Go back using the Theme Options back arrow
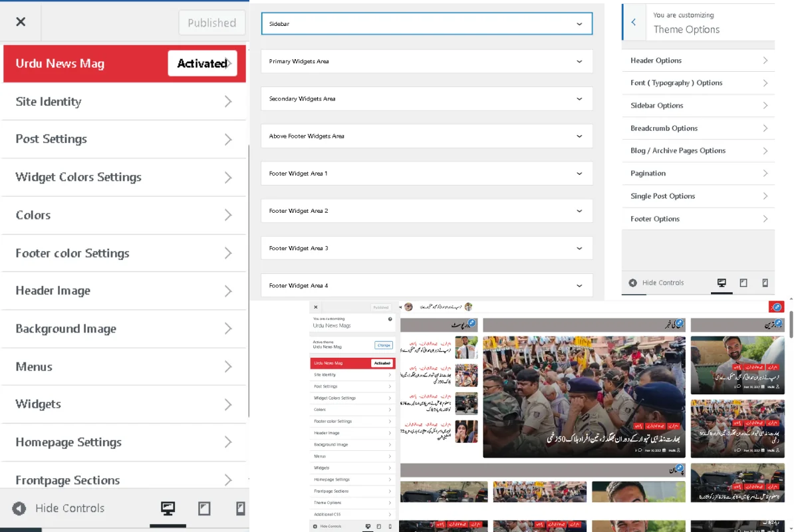This screenshot has height=532, width=798. 633,23
